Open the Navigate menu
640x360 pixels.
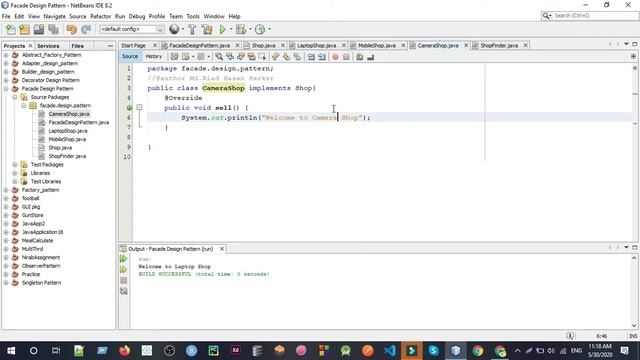point(54,16)
